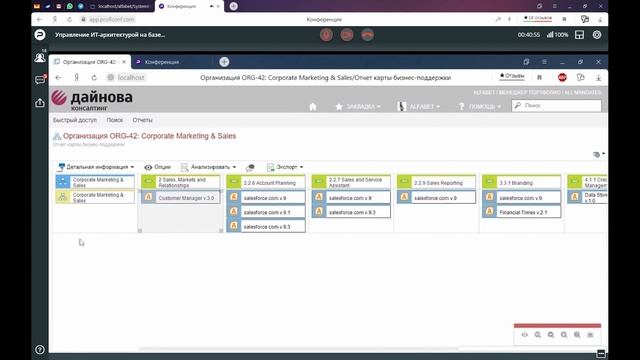640x360 pixels.
Task: Click horizontal scrollbar at report bottom
Action: pyautogui.click(x=299, y=349)
